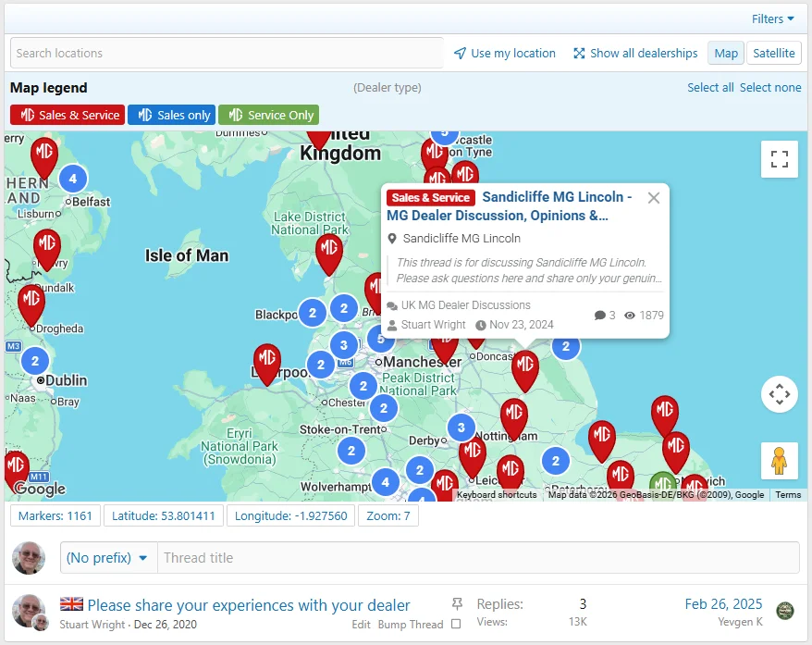Click Yevgen K avatar
Viewport: 812px width, 645px height.
pos(785,611)
